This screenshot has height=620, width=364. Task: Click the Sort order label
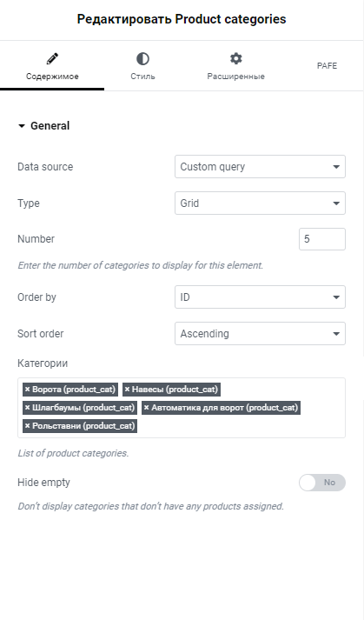(40, 333)
